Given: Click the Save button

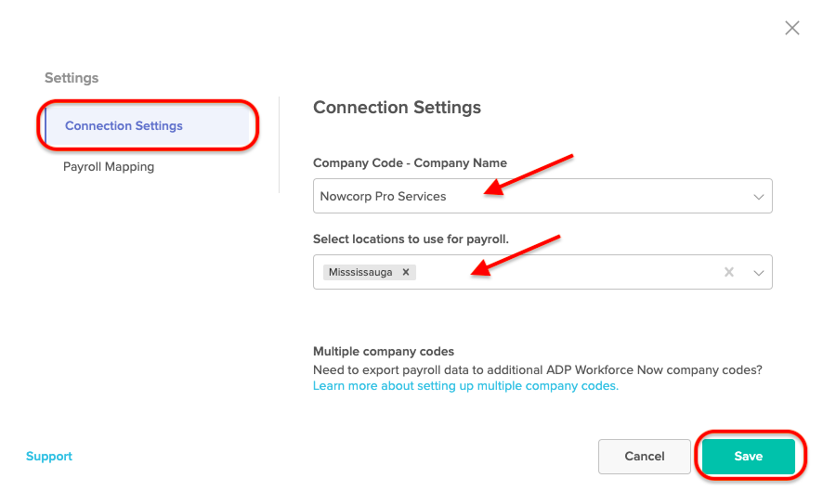Looking at the screenshot, I should pos(748,457).
